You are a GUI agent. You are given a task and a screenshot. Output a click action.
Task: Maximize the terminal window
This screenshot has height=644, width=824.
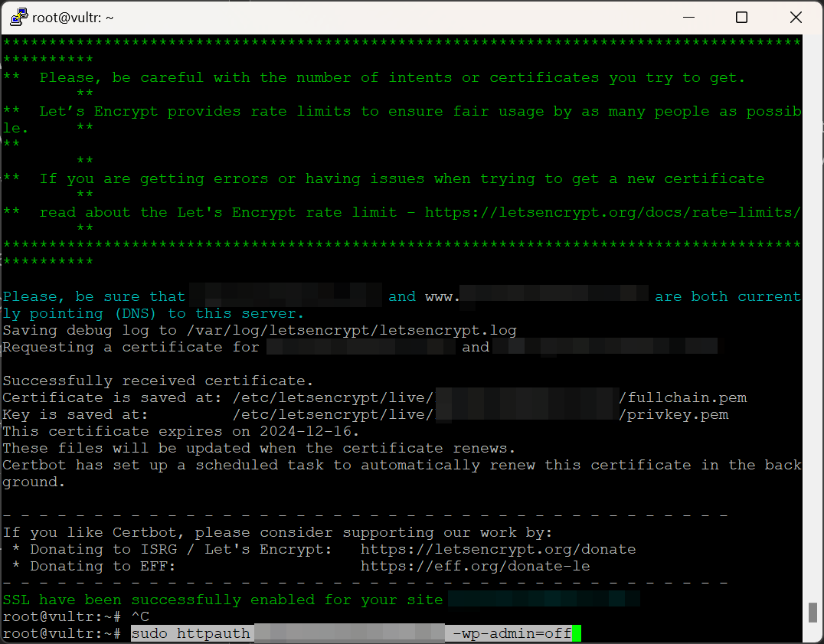(741, 18)
